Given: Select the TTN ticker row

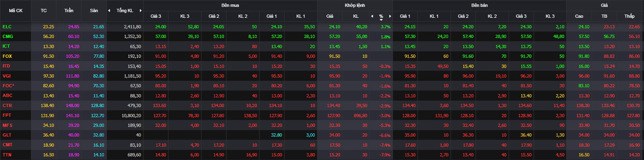Looking at the screenshot, I should coord(322,155).
